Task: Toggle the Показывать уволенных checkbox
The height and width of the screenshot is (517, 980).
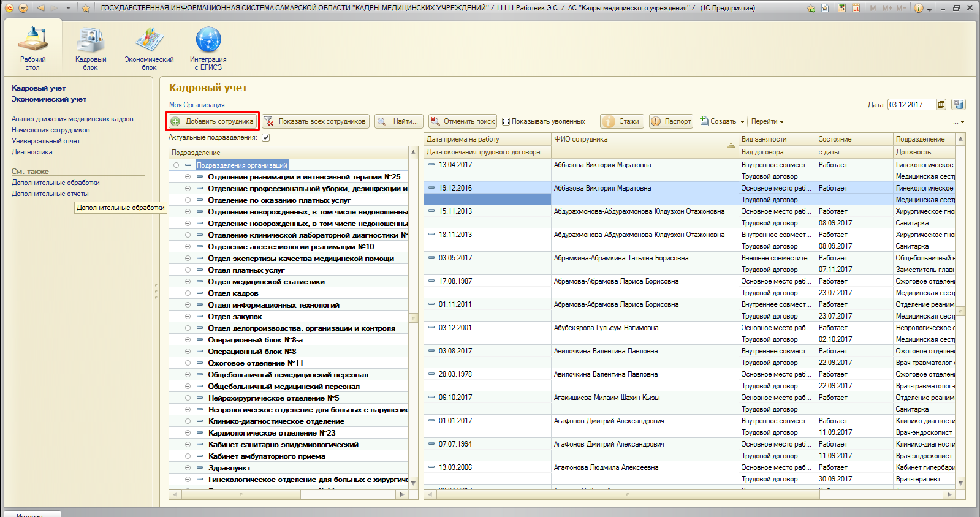Action: pos(506,122)
